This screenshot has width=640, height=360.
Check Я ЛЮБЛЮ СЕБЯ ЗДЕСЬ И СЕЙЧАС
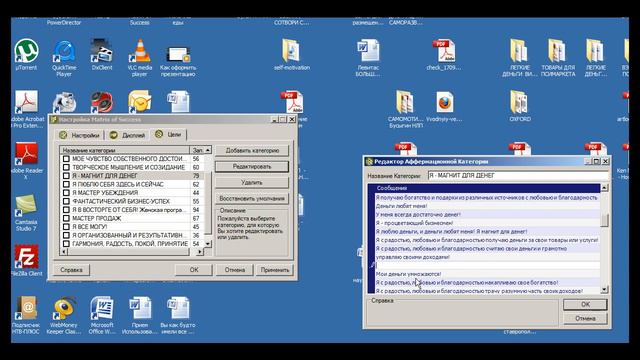(66, 184)
